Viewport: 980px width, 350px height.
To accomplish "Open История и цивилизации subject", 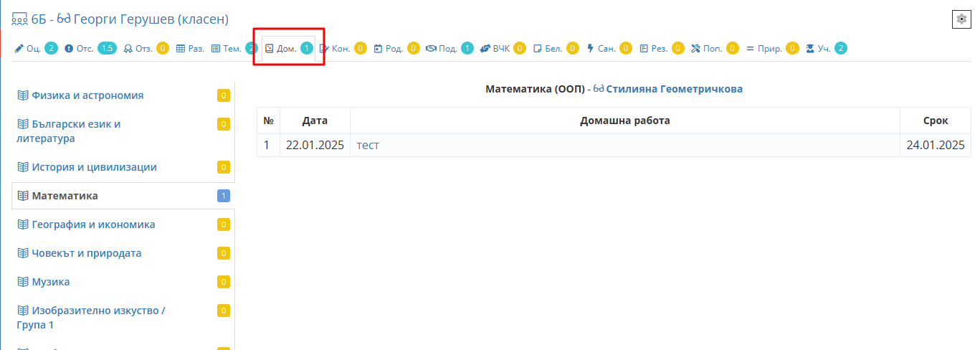I will tap(123, 167).
